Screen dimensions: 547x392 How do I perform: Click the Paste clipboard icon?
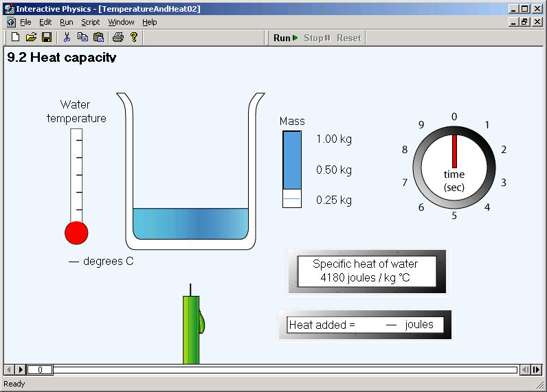99,37
